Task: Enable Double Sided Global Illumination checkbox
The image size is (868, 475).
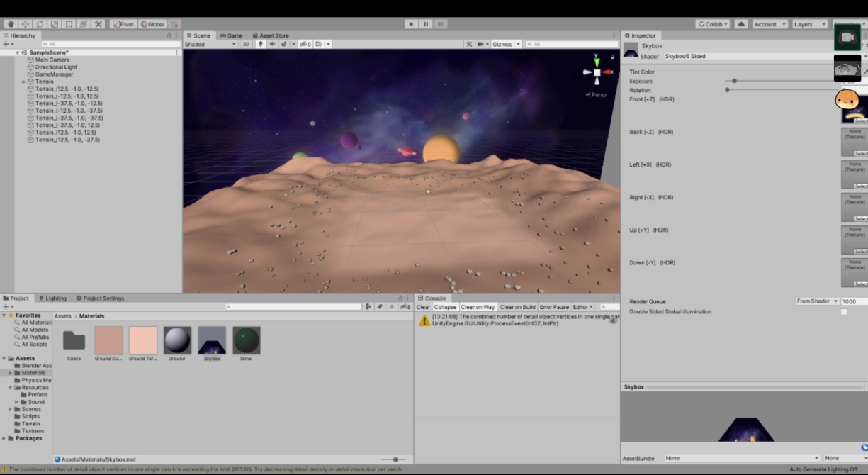Action: [843, 312]
